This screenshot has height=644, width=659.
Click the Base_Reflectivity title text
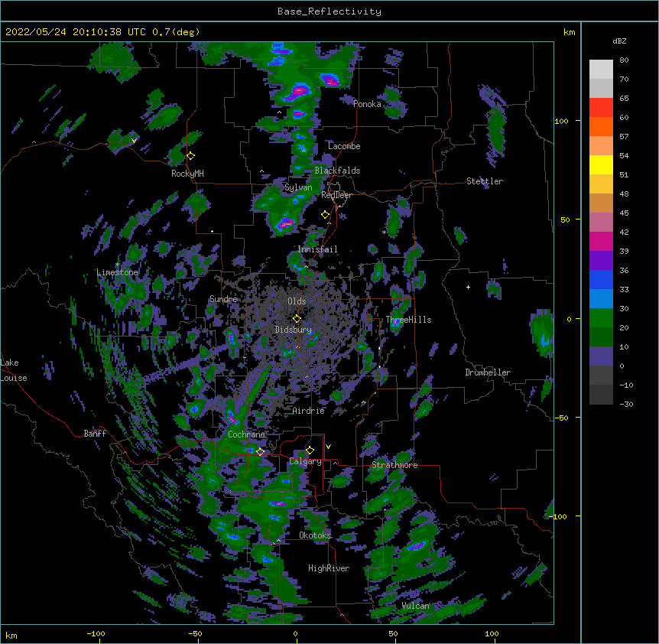point(329,11)
